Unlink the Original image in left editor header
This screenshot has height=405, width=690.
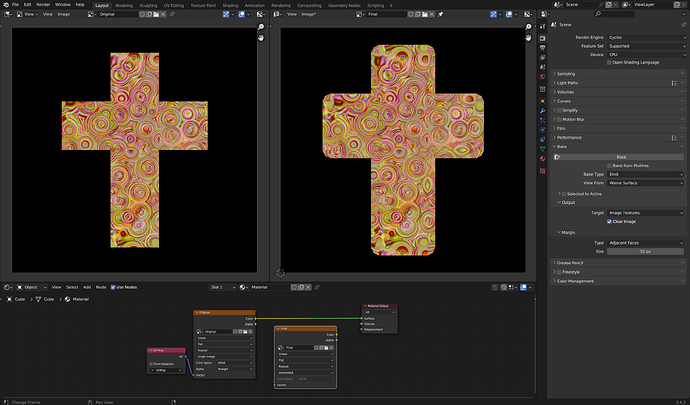163,14
